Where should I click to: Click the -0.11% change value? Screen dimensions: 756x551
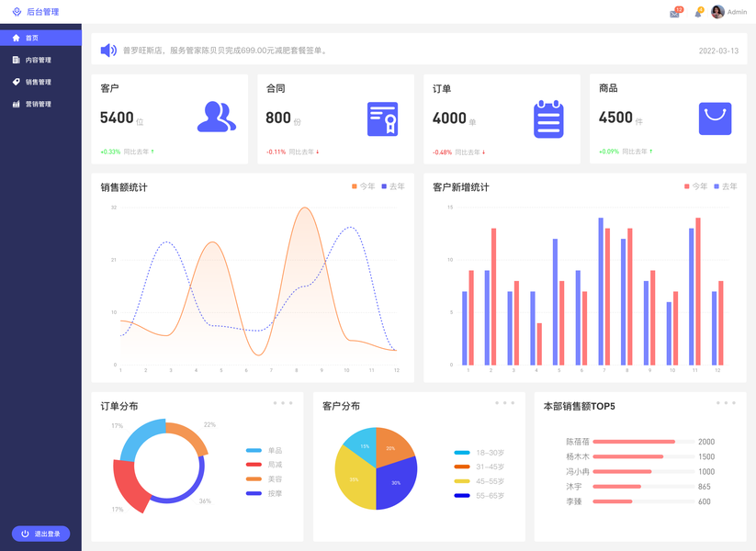click(x=276, y=152)
